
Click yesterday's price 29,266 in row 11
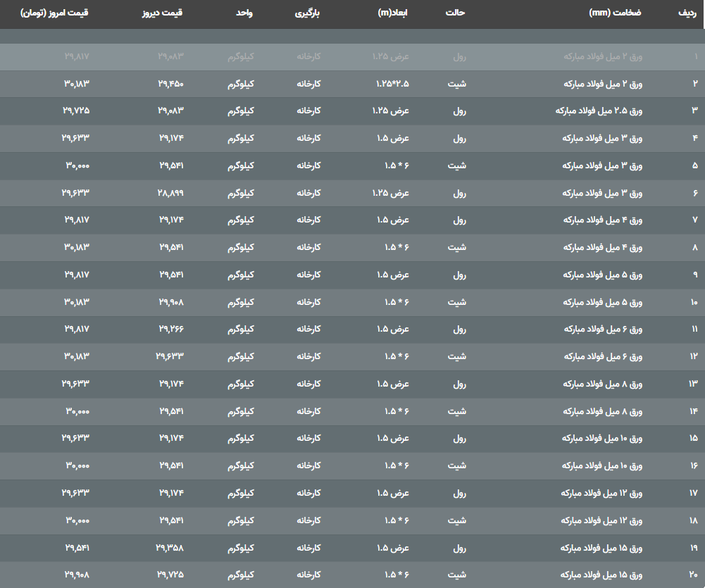click(x=171, y=329)
